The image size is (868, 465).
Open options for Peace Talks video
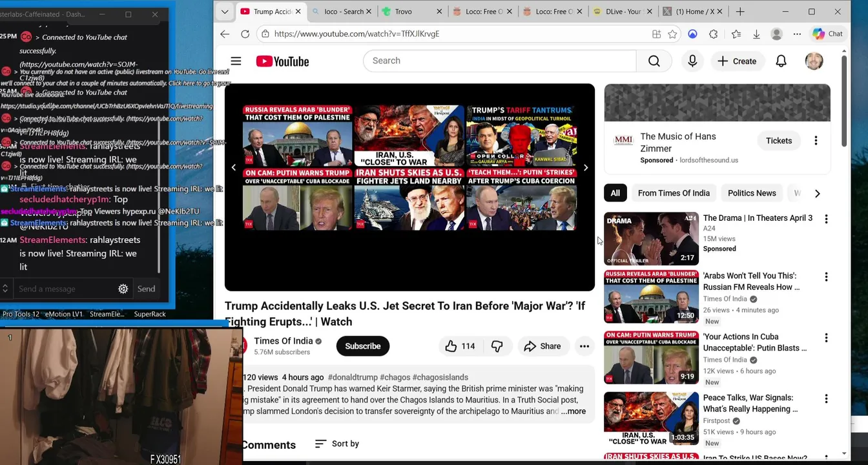[826, 399]
